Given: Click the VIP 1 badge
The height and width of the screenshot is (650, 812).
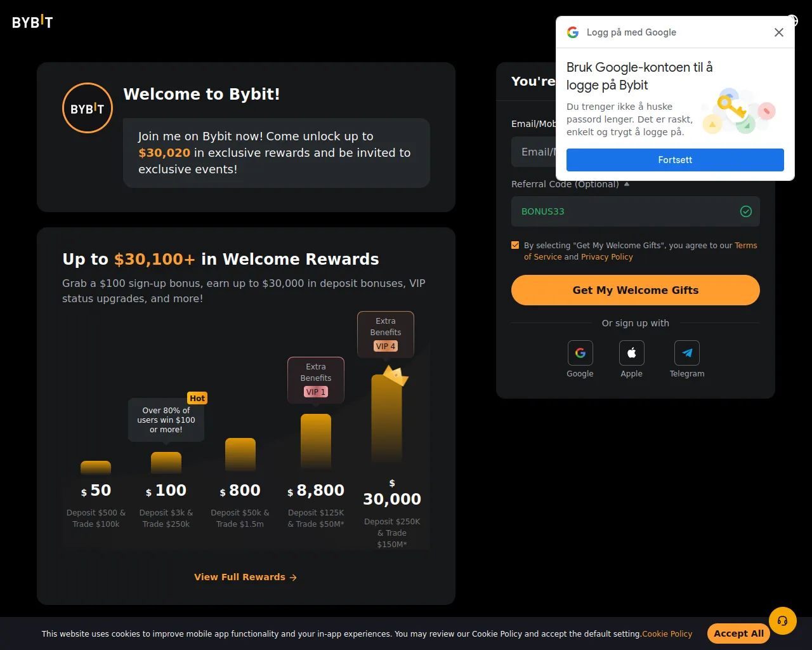Looking at the screenshot, I should [x=315, y=392].
